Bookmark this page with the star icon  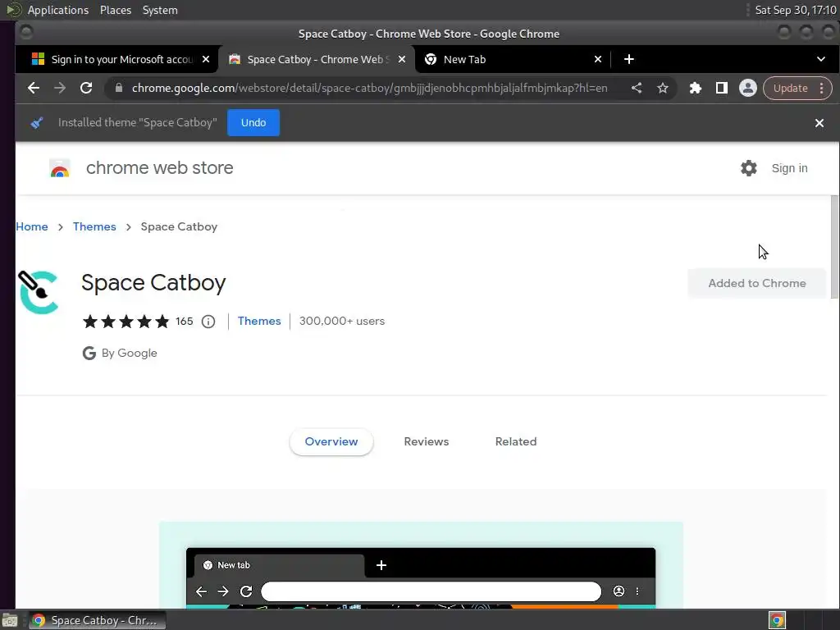tap(663, 88)
